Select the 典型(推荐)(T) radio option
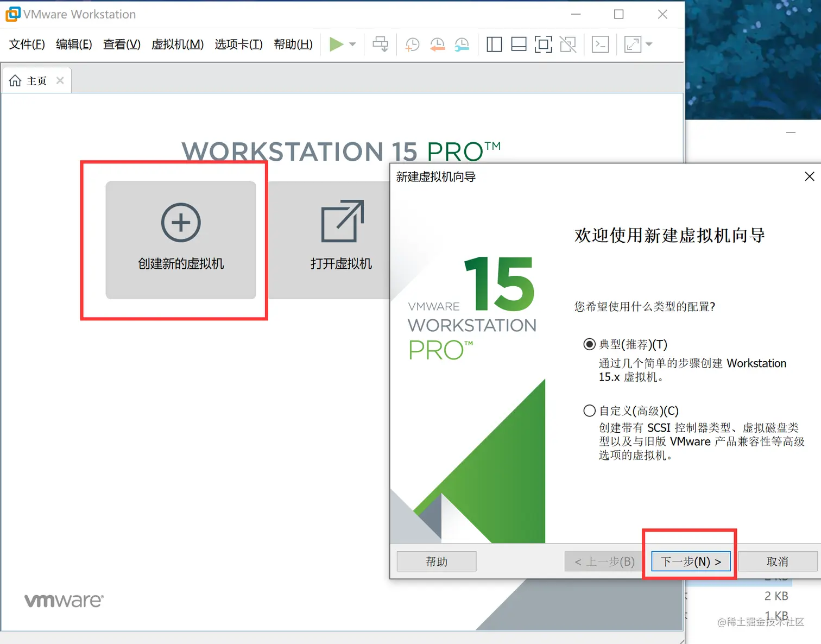 point(589,344)
